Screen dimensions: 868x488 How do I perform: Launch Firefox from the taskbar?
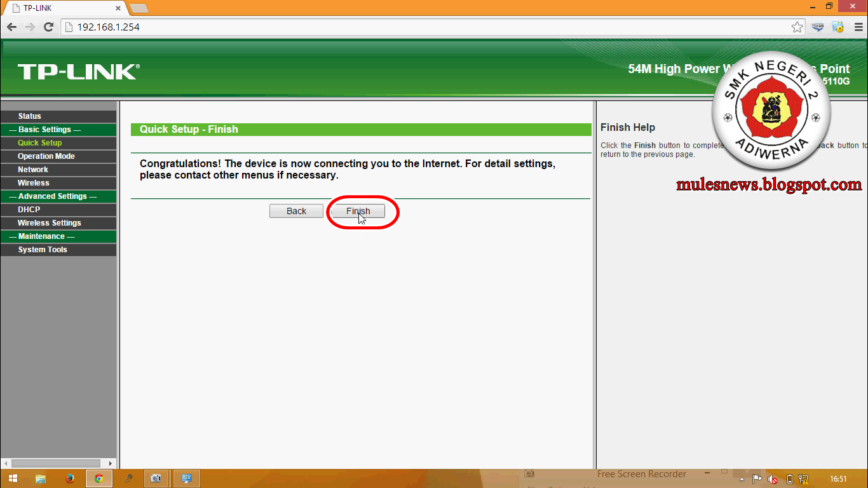(x=70, y=478)
